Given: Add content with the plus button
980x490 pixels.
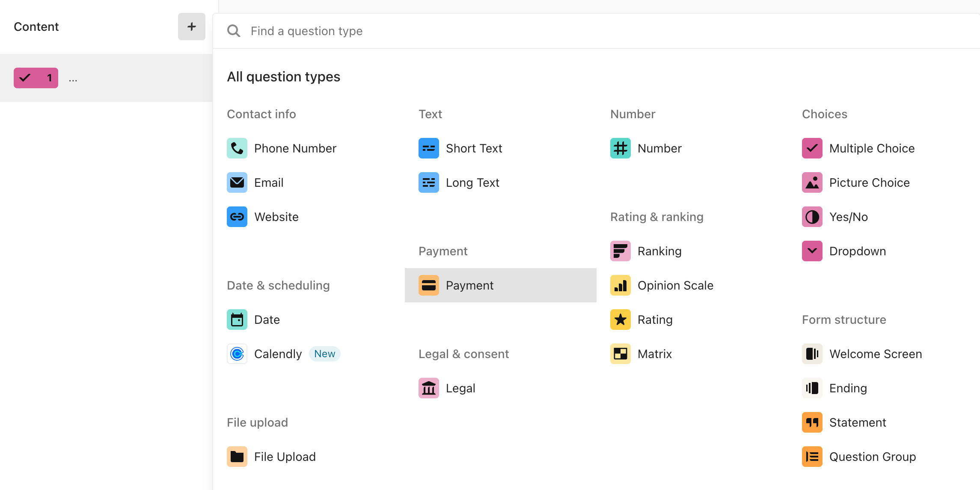Looking at the screenshot, I should (191, 27).
